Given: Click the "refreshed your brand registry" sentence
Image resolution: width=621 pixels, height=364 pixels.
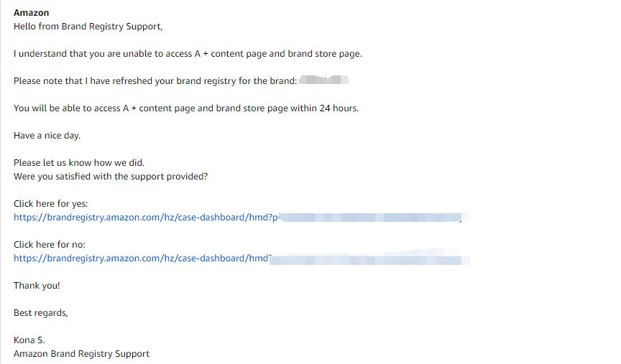Looking at the screenshot, I should point(155,81).
